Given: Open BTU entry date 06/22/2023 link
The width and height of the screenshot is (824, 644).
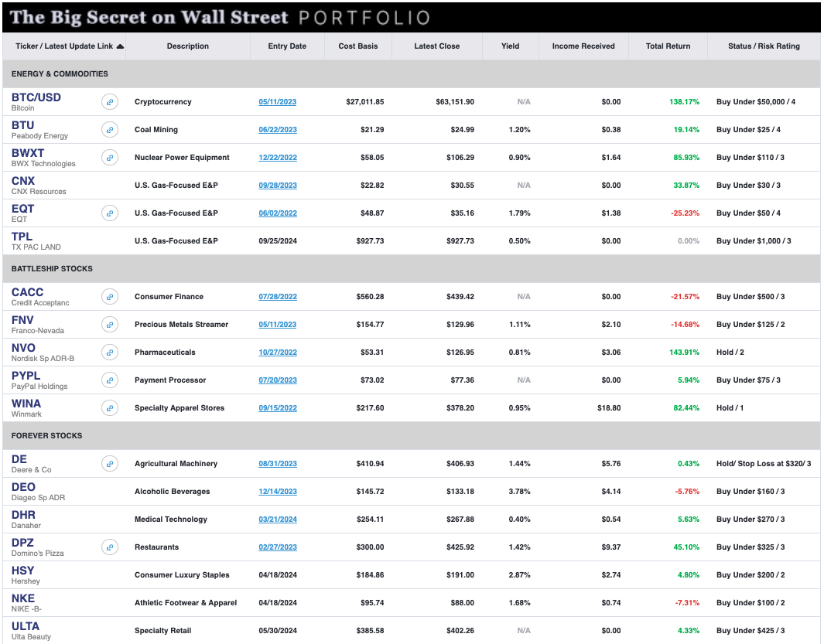Looking at the screenshot, I should tap(278, 130).
